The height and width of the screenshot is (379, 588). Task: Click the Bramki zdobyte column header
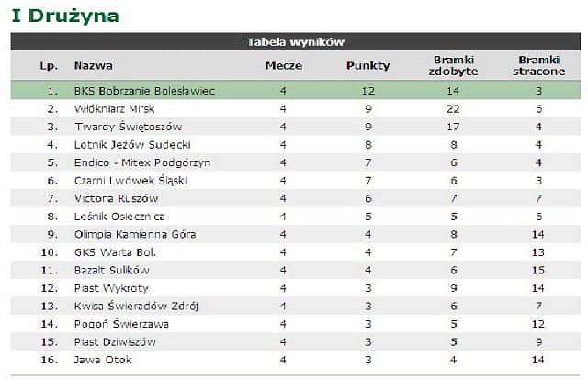pos(453,65)
